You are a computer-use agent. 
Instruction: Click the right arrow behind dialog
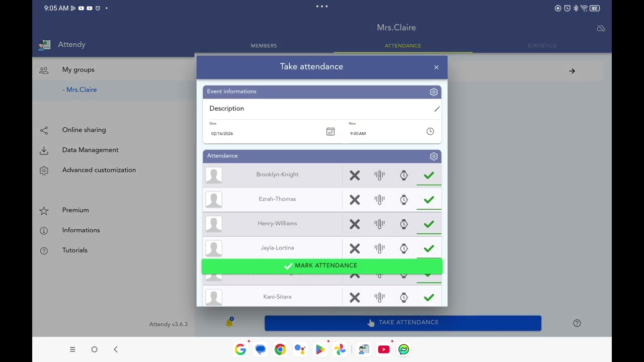572,71
